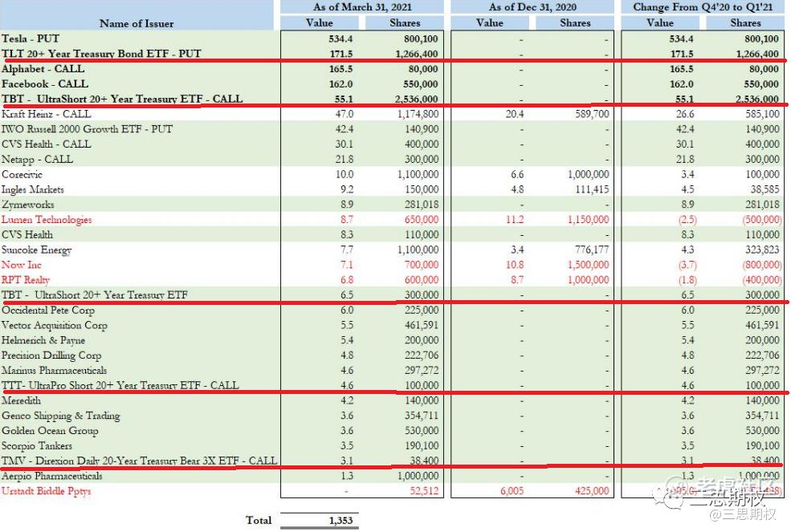Screen dimensions: 791x532
Task: Click 'TBT - UltraShort 20+ Year Treasury ETF - CALL'
Action: click(x=122, y=99)
